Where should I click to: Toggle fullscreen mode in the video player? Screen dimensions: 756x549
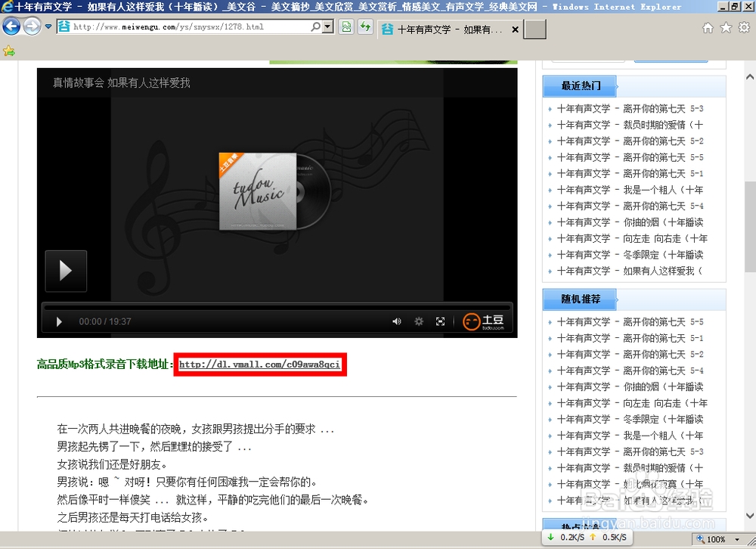coord(441,321)
